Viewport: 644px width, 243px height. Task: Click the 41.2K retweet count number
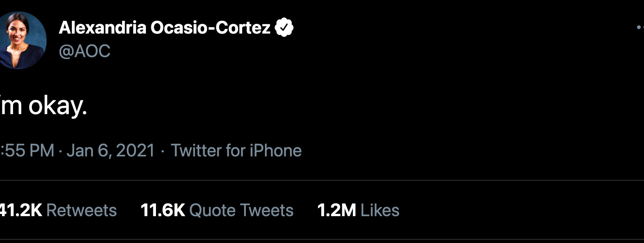click(x=20, y=210)
